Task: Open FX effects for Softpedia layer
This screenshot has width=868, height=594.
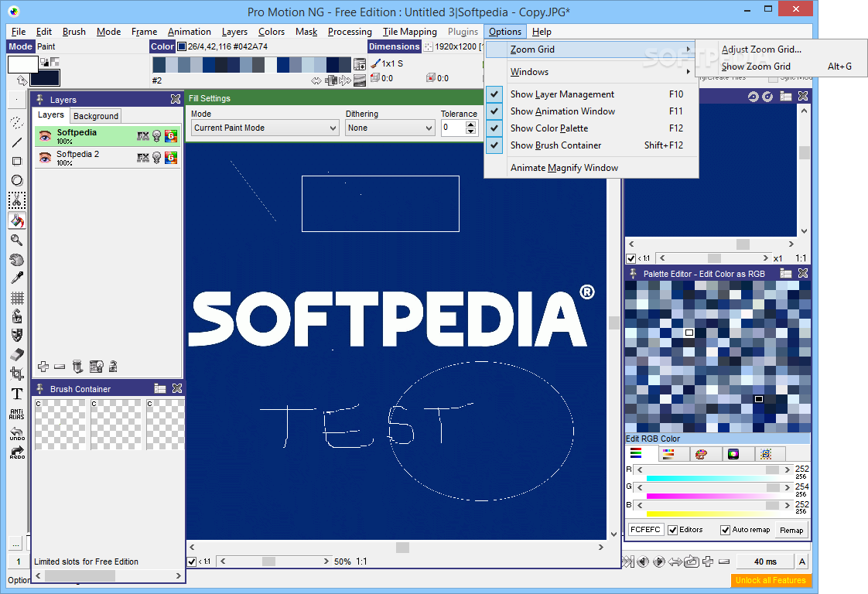Action: 143,135
